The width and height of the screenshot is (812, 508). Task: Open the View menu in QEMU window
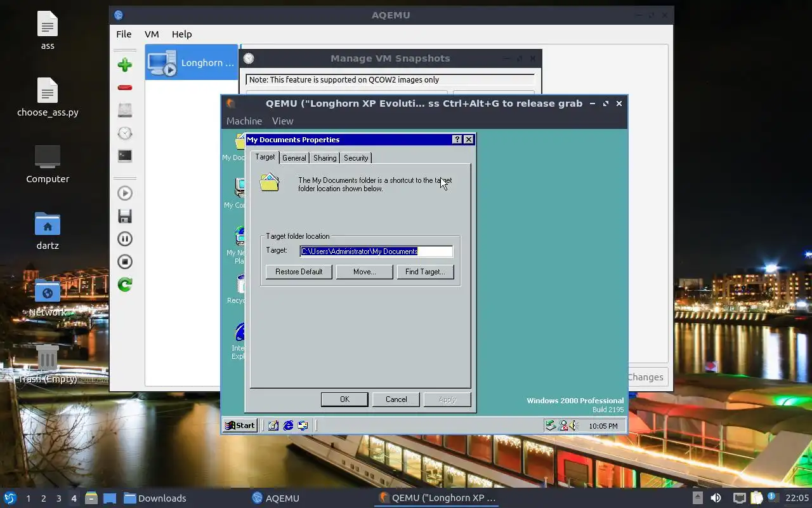pos(282,121)
